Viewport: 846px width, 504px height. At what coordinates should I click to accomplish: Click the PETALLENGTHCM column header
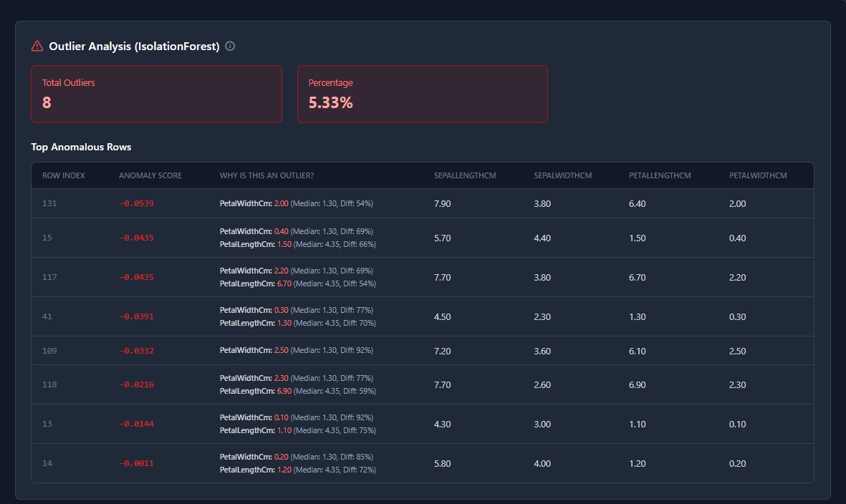click(660, 175)
